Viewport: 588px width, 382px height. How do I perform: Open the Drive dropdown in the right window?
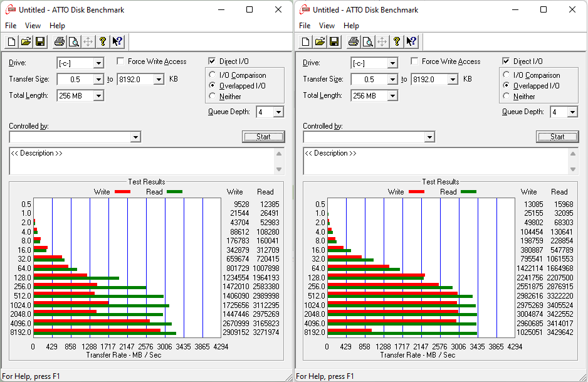pos(392,63)
